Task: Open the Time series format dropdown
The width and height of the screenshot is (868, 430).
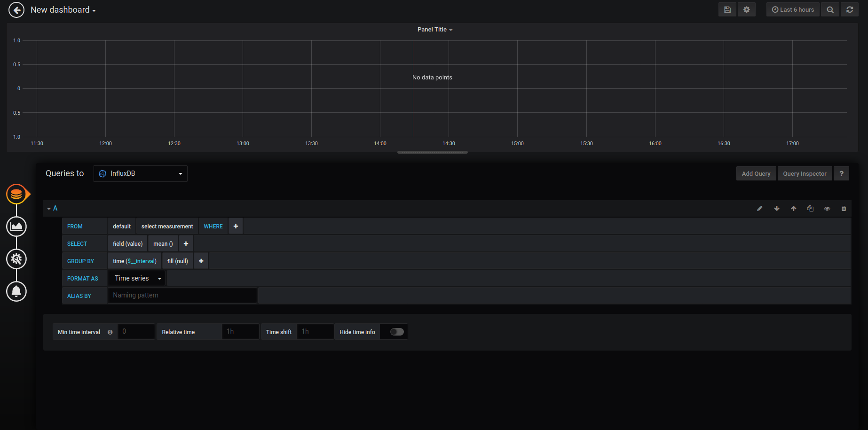Action: (137, 278)
